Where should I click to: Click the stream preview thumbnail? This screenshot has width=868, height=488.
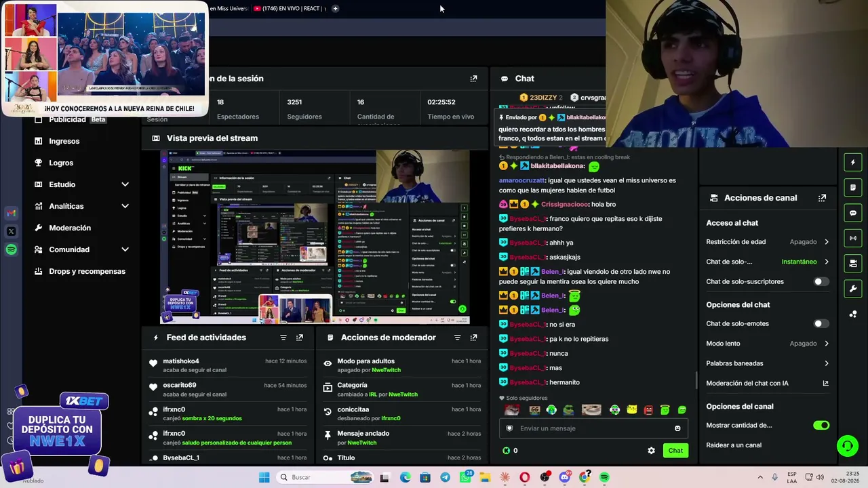click(x=315, y=237)
